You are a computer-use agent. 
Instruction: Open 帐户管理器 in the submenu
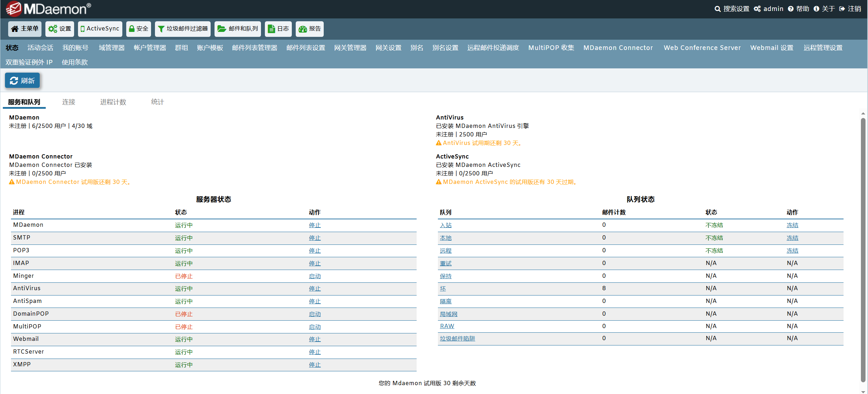(x=150, y=48)
